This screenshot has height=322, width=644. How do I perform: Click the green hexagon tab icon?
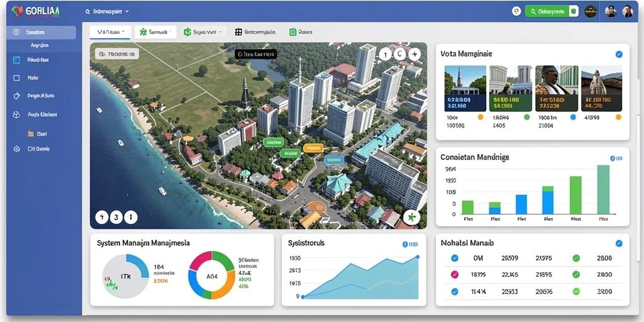coord(187,32)
